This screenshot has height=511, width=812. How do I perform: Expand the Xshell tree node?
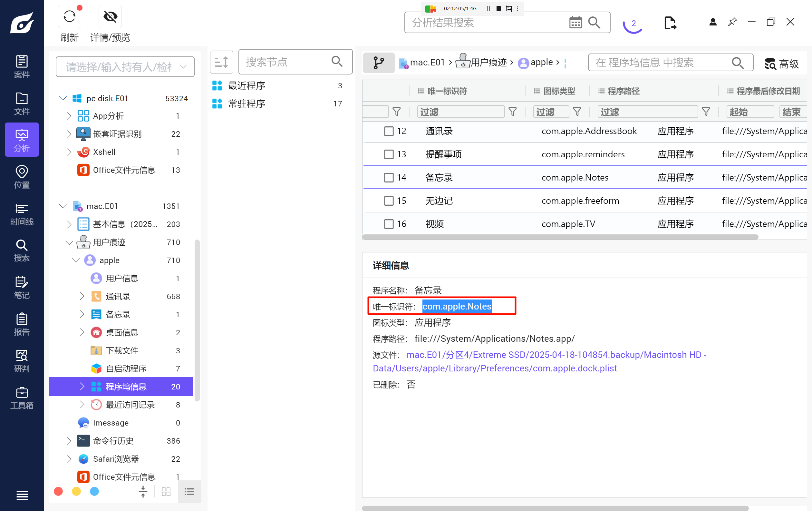coord(69,152)
